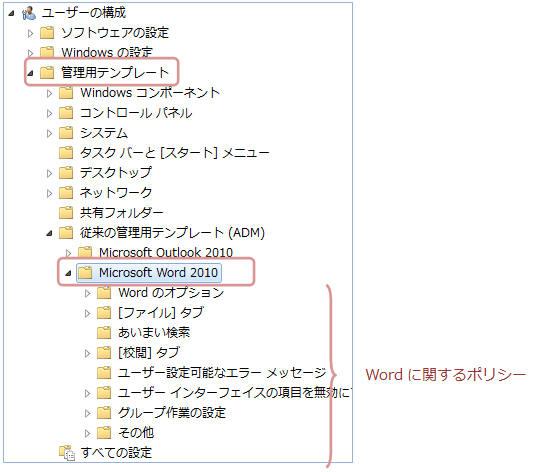The height and width of the screenshot is (472, 544).
Task: Click the ソフトウェアの設定 folder icon
Action: (x=47, y=33)
